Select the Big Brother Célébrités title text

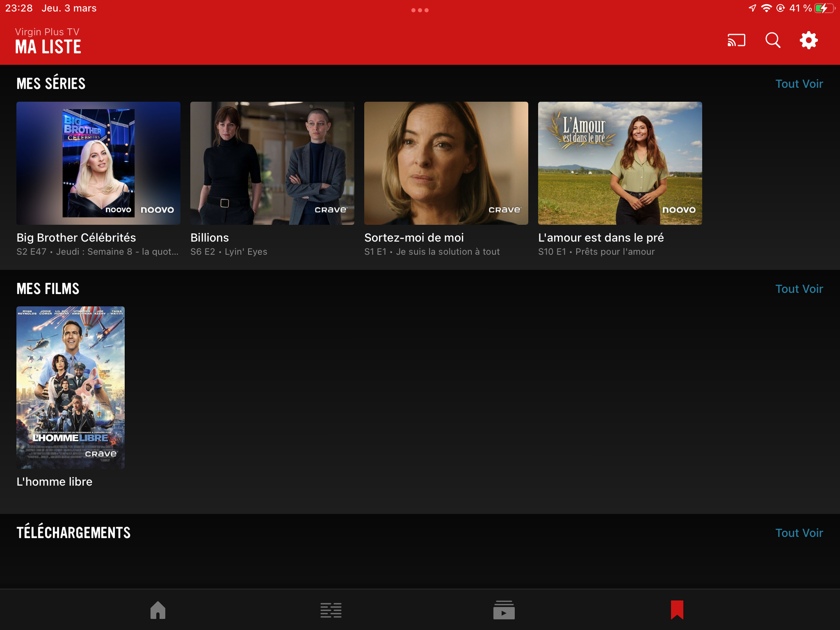click(76, 237)
